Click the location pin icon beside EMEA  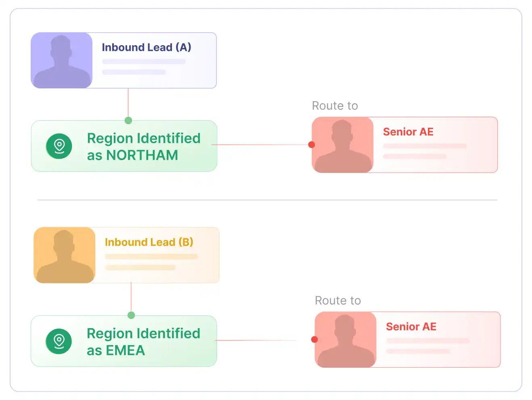pyautogui.click(x=59, y=341)
